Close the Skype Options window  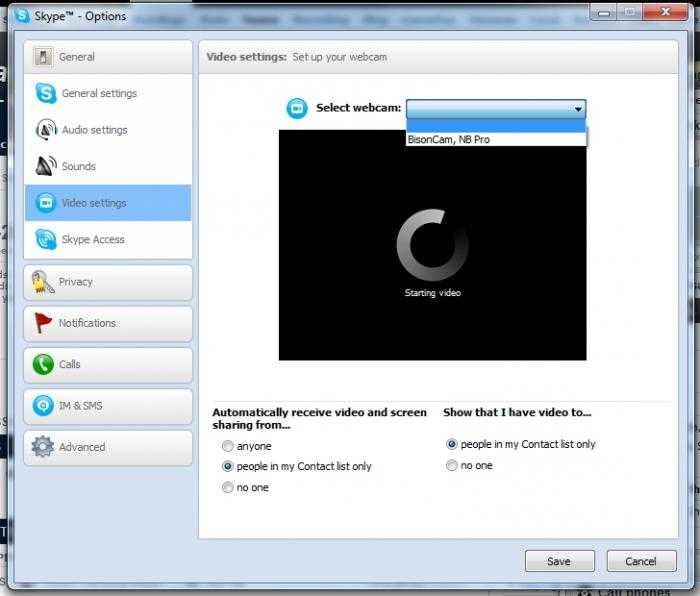pyautogui.click(x=665, y=12)
